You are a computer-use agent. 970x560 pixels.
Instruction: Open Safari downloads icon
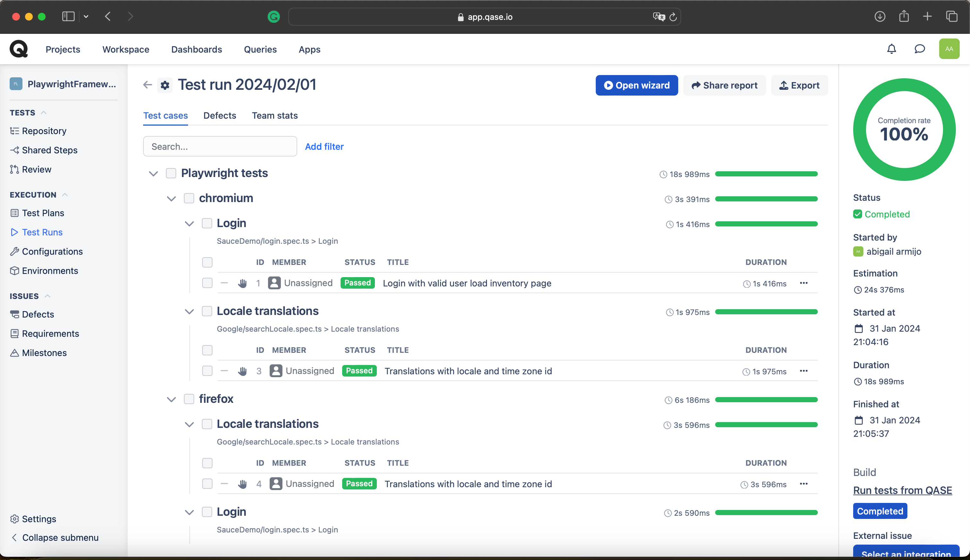[880, 17]
